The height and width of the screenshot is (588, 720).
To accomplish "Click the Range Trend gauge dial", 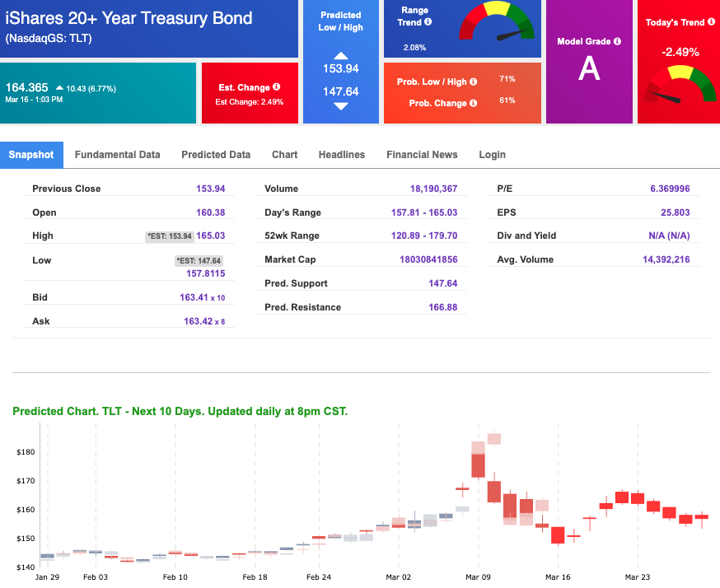I will coord(497,21).
